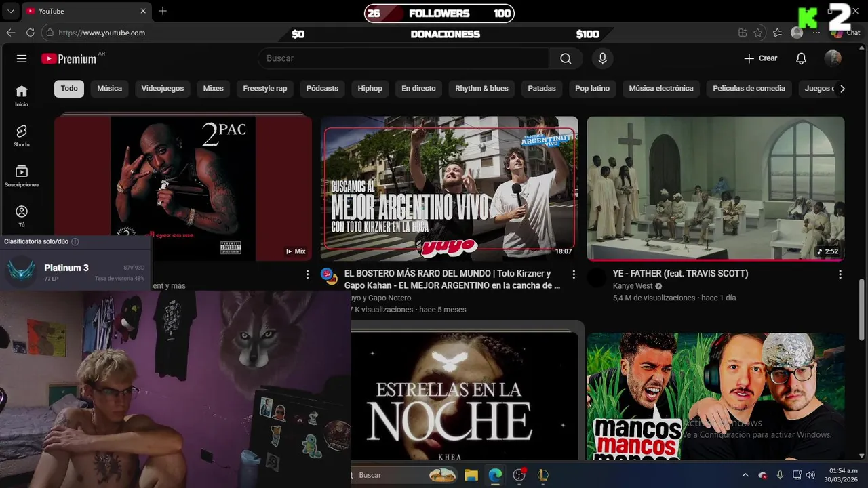The width and height of the screenshot is (868, 488).
Task: Open options for YE - FATHER video
Action: pyautogui.click(x=840, y=274)
